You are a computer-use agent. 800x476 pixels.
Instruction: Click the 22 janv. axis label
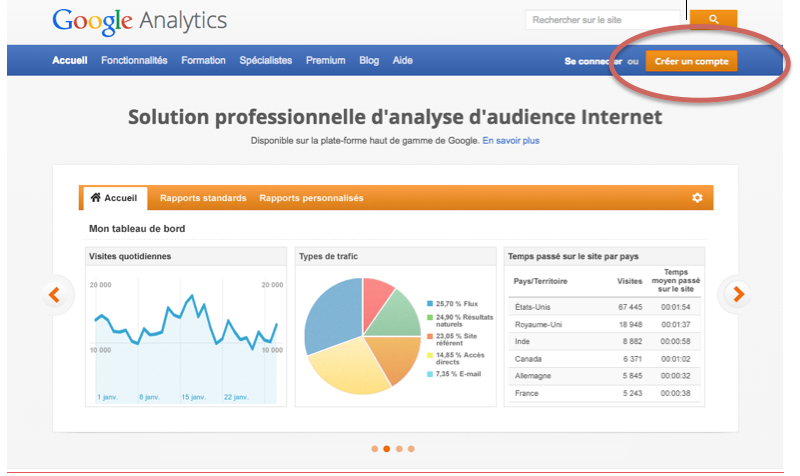236,397
